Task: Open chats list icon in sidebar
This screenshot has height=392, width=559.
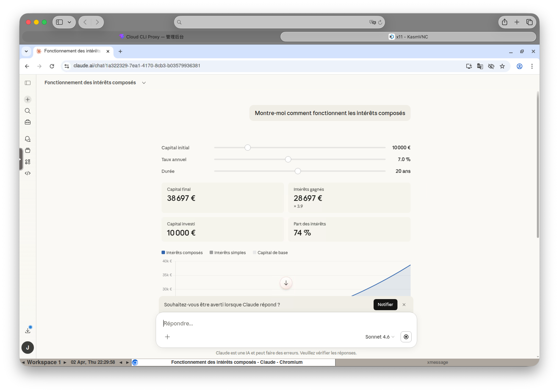Action: click(28, 139)
